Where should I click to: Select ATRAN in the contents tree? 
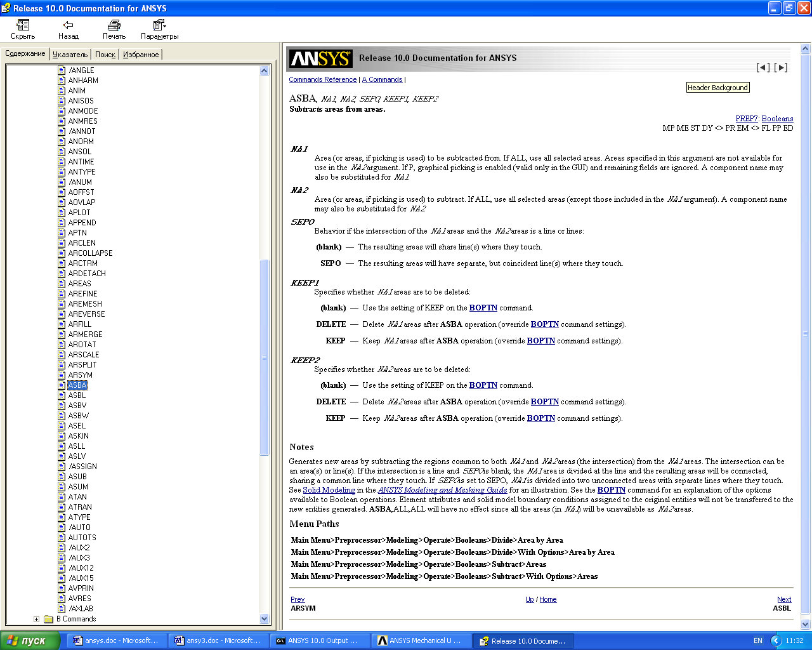click(80, 507)
